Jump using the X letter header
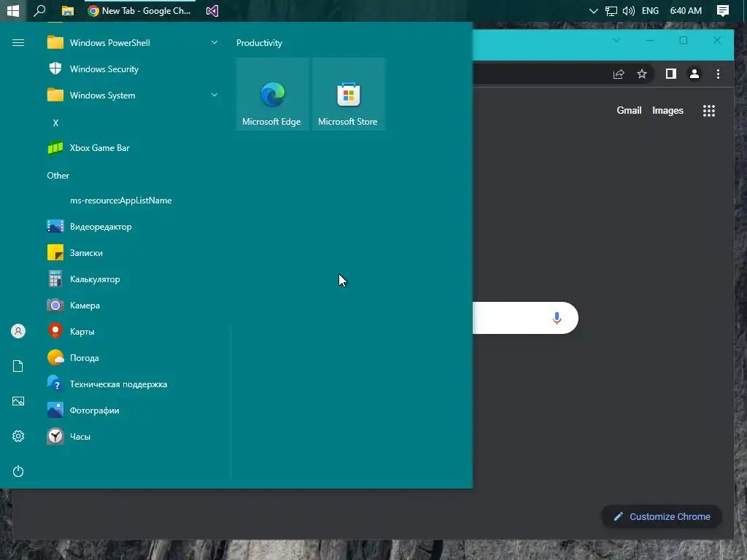The image size is (747, 560). click(55, 122)
